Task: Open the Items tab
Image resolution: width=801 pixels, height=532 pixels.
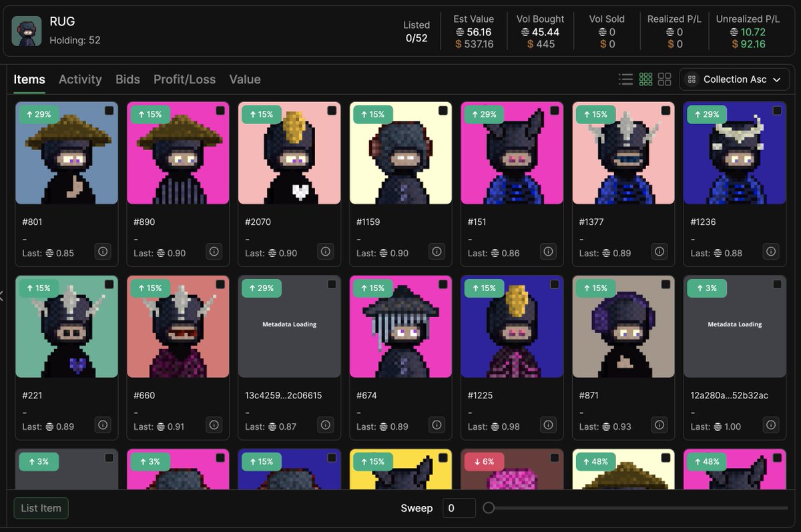Action: [x=29, y=79]
